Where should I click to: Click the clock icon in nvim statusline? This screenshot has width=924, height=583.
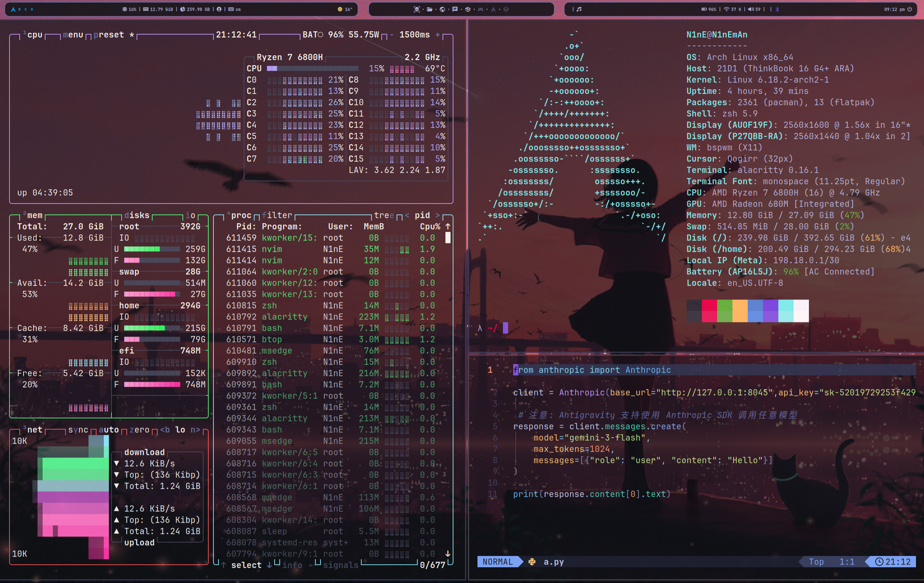879,561
